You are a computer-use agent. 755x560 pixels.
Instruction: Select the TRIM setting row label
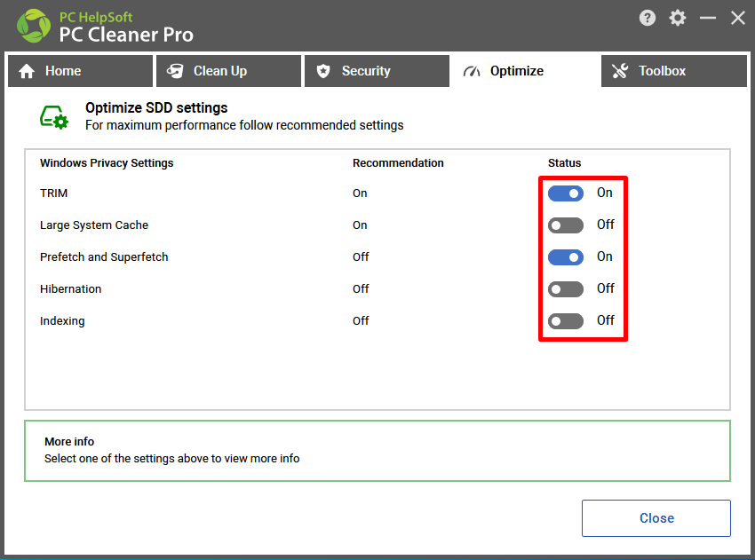pos(54,193)
